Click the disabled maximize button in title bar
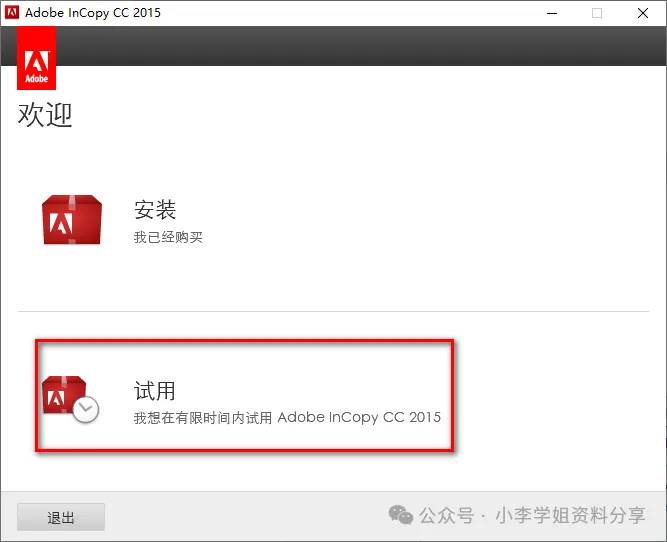Image resolution: width=667 pixels, height=542 pixels. [597, 13]
